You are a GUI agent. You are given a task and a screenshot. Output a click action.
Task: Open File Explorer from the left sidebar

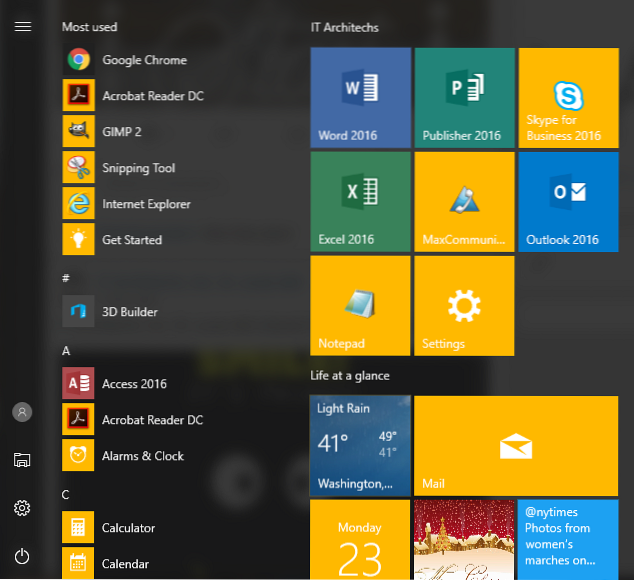pyautogui.click(x=22, y=460)
